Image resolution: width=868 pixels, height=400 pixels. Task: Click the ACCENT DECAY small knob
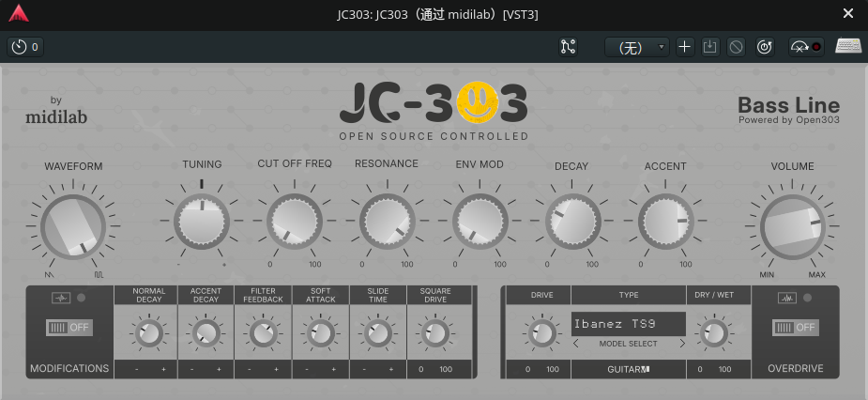tap(206, 334)
